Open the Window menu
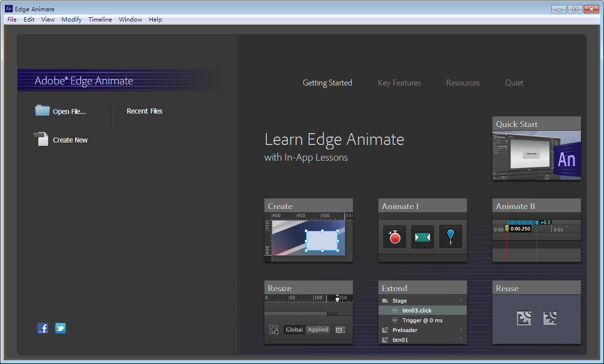Image resolution: width=604 pixels, height=364 pixels. pos(130,20)
